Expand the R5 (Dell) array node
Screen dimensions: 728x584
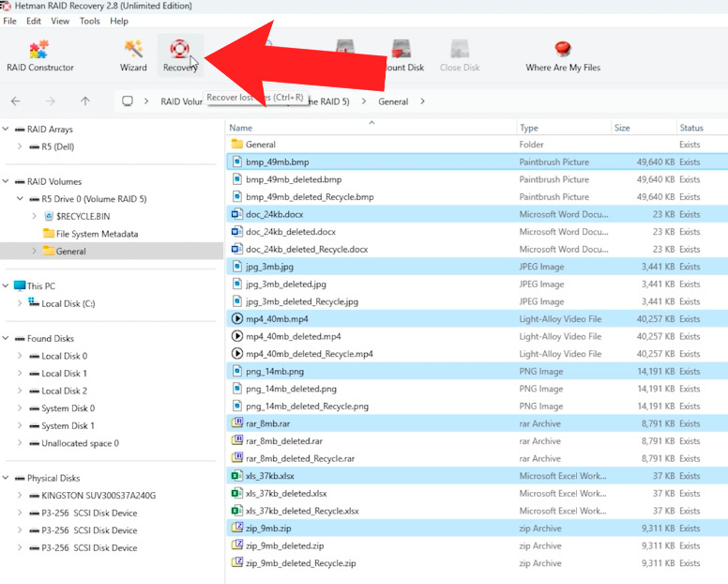tap(20, 146)
